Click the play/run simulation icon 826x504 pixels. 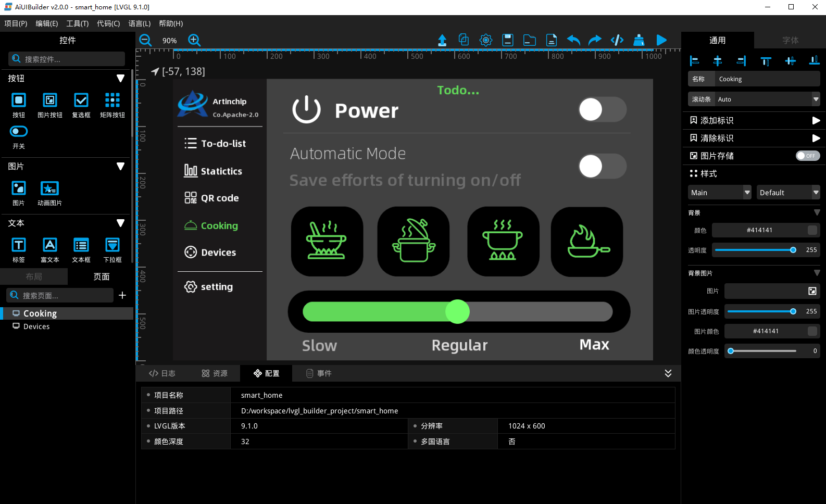tap(661, 40)
